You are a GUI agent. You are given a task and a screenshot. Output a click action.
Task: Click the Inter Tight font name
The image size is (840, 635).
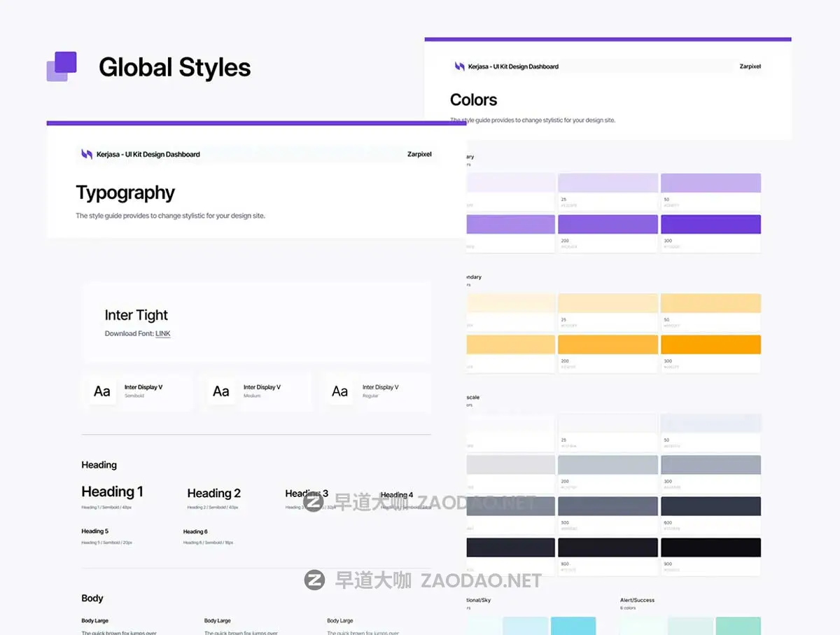136,315
